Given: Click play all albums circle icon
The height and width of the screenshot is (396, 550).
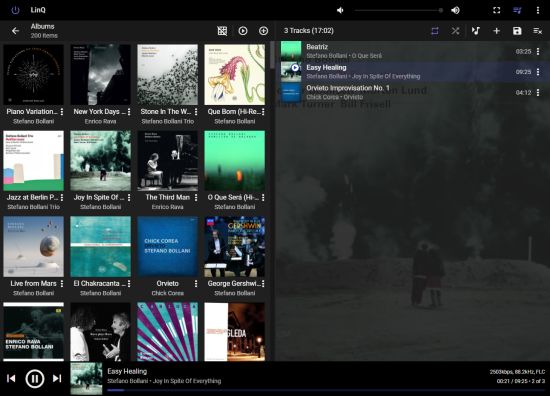Looking at the screenshot, I should tap(243, 31).
